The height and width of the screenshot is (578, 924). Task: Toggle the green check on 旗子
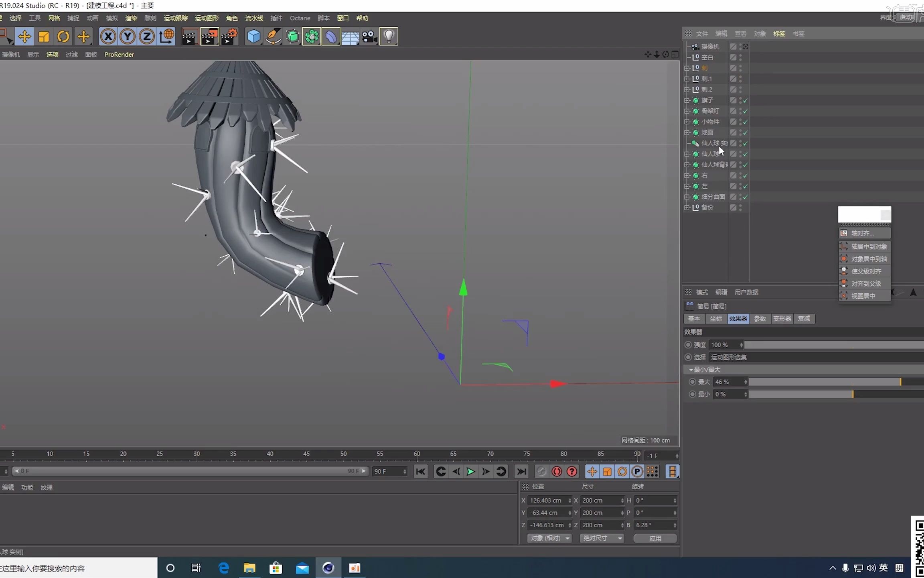click(746, 100)
